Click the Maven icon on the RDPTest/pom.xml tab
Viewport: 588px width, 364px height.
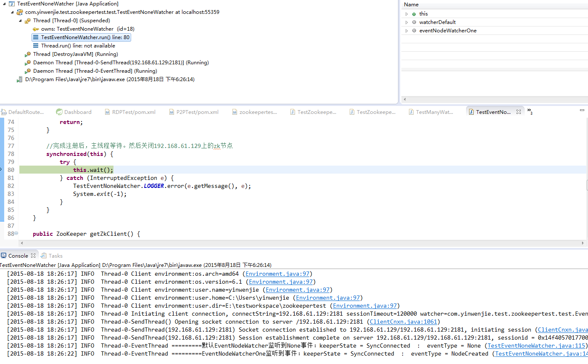coord(108,112)
